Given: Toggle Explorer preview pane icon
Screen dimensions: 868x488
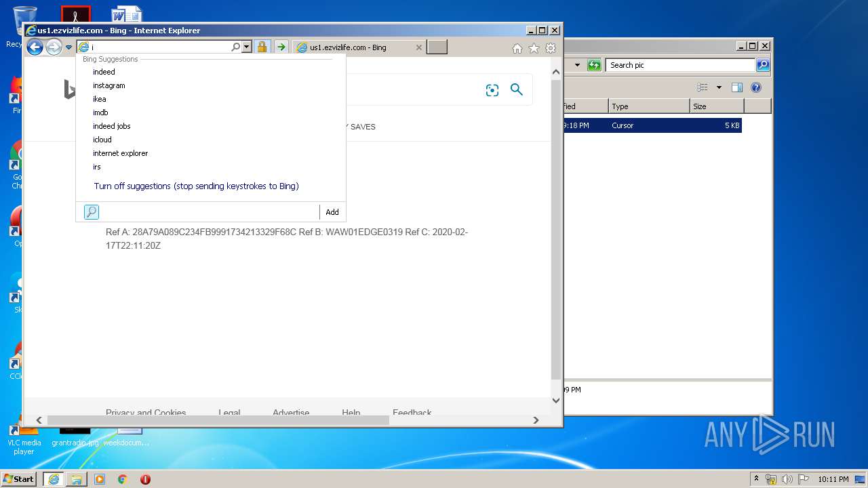Looking at the screenshot, I should [737, 87].
